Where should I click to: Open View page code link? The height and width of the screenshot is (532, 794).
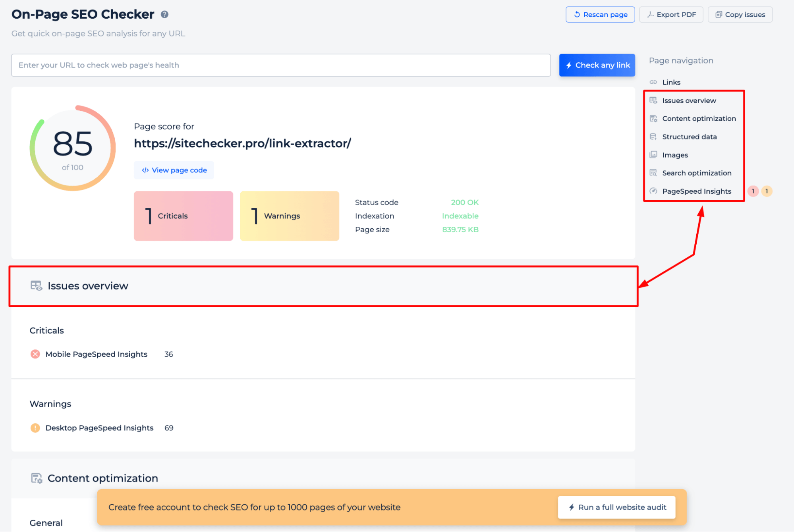[x=174, y=170]
